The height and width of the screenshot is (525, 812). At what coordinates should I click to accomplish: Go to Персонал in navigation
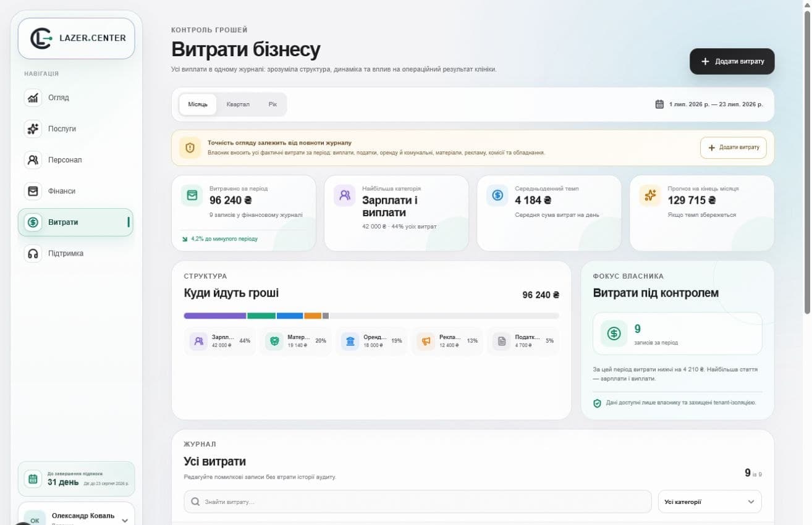pyautogui.click(x=75, y=160)
